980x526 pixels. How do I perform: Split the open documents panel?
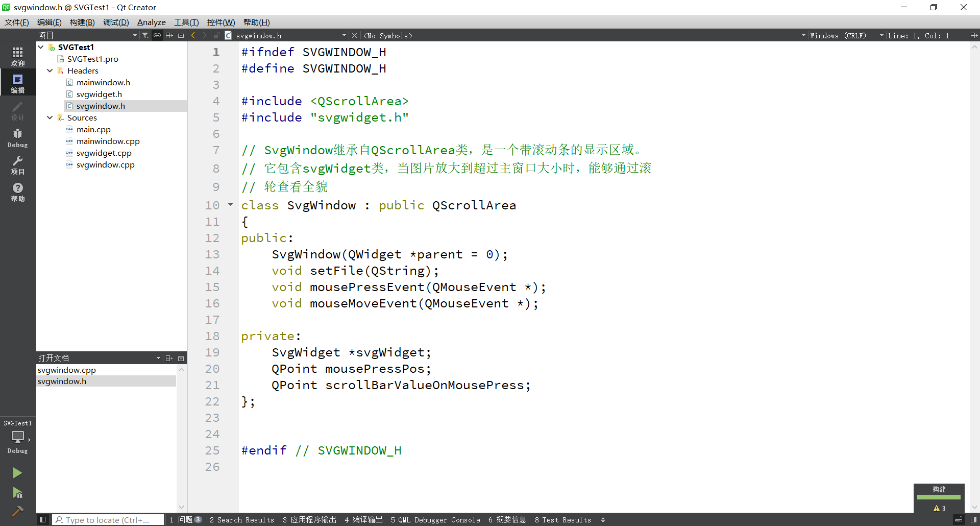169,358
